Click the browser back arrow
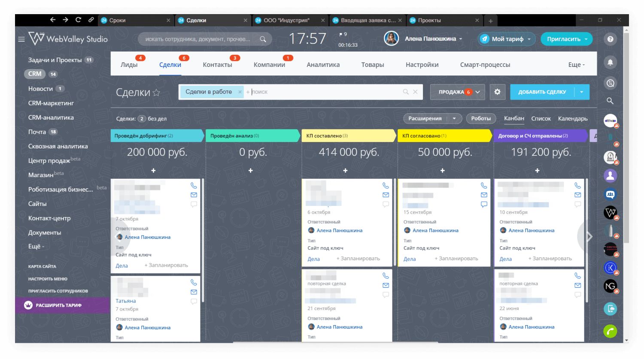 (53, 20)
